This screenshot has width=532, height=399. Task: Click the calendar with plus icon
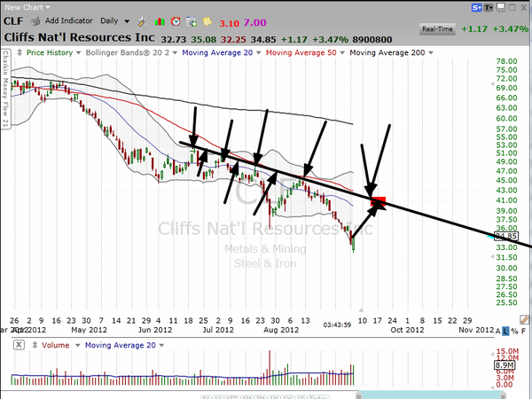192,22
